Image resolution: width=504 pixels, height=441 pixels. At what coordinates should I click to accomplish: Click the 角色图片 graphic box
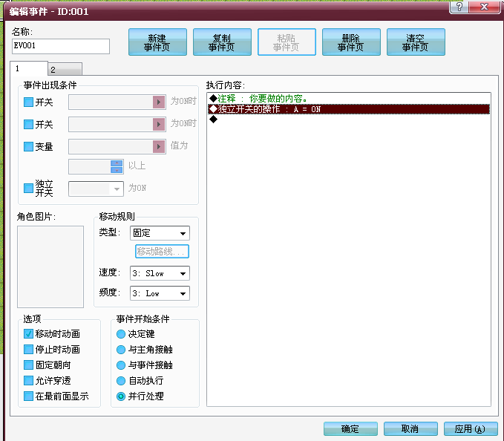pos(50,267)
